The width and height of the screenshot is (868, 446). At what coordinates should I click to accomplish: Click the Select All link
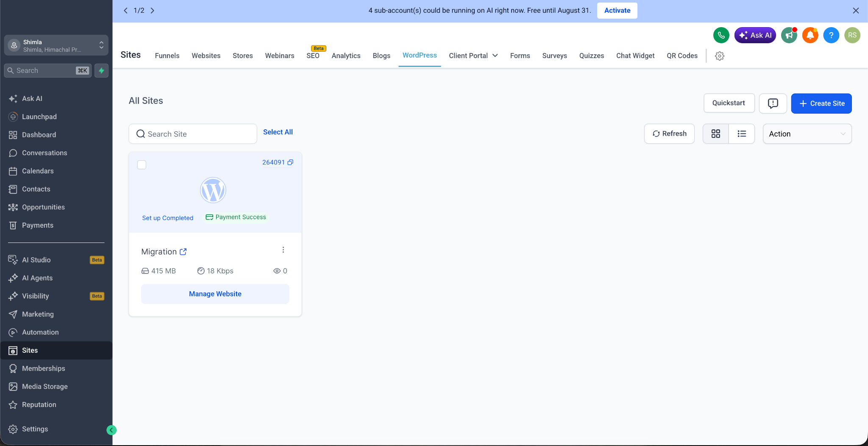coord(278,132)
